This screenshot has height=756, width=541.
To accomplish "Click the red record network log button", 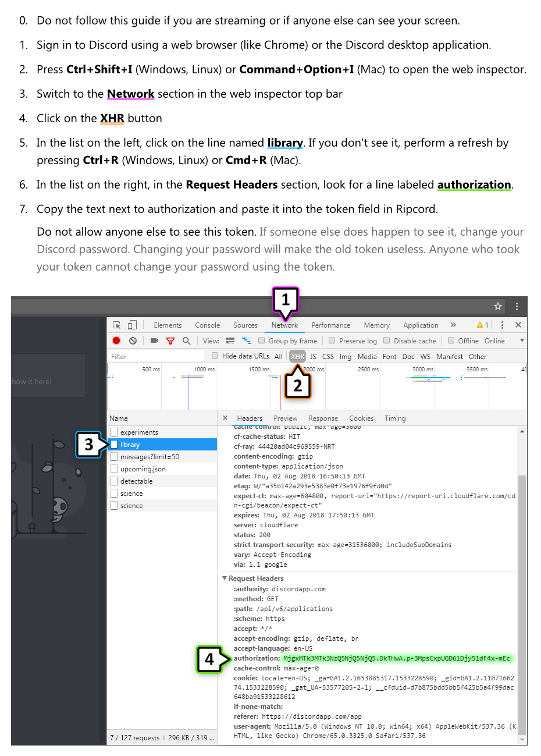I will tap(116, 340).
